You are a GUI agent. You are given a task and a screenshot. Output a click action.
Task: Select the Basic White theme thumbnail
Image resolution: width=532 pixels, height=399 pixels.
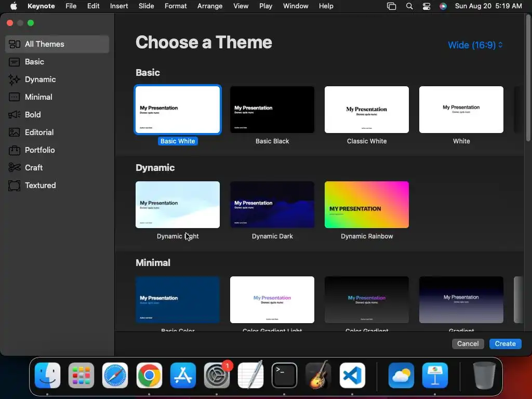click(178, 110)
